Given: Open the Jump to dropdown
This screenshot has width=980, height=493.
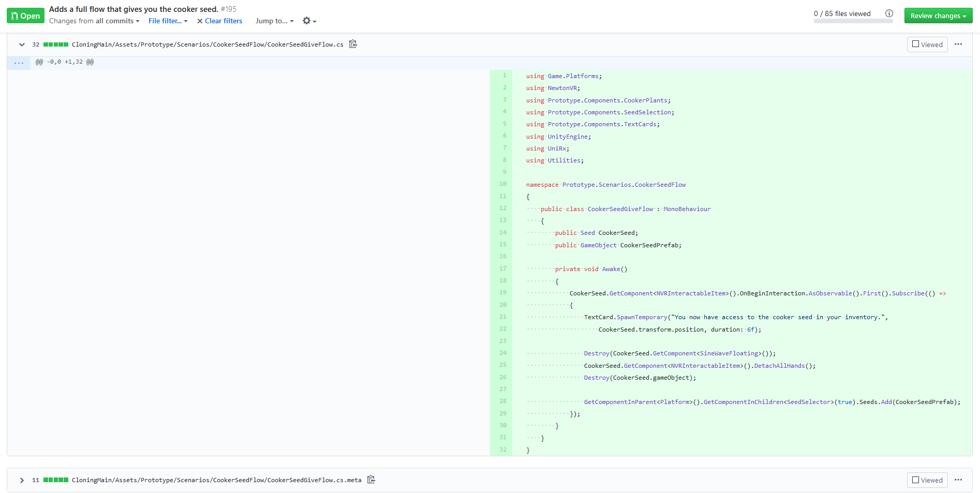Looking at the screenshot, I should pyautogui.click(x=274, y=21).
